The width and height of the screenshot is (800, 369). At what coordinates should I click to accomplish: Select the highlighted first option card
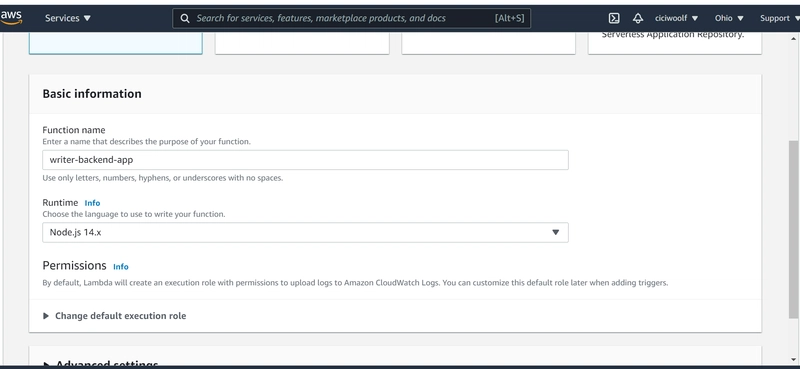tap(116, 43)
